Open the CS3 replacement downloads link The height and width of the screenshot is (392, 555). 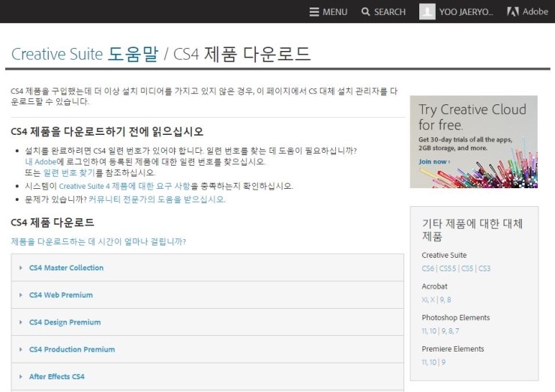click(484, 268)
